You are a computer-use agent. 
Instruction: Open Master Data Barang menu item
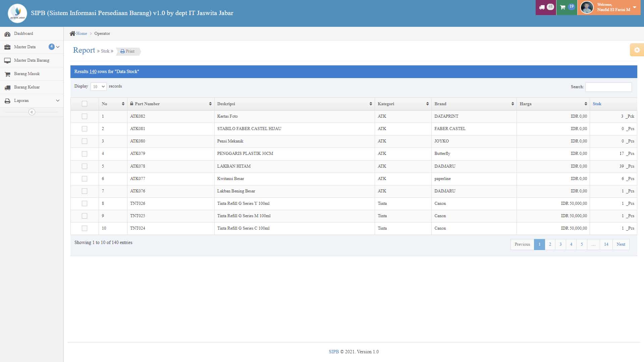point(32,60)
